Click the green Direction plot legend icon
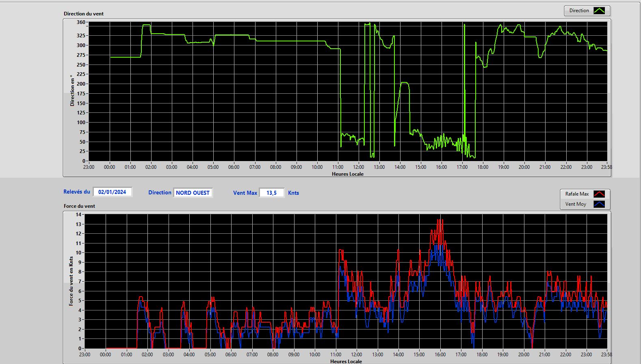This screenshot has height=364, width=641. pyautogui.click(x=599, y=11)
